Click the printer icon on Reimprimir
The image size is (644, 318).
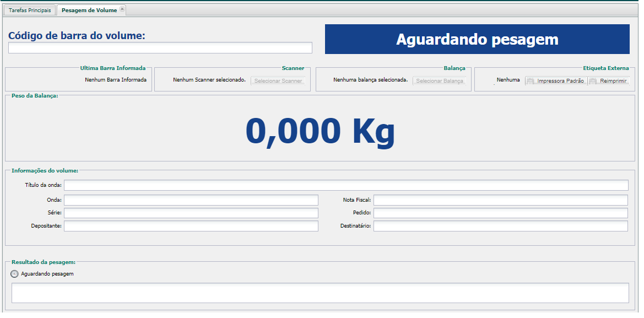[593, 81]
